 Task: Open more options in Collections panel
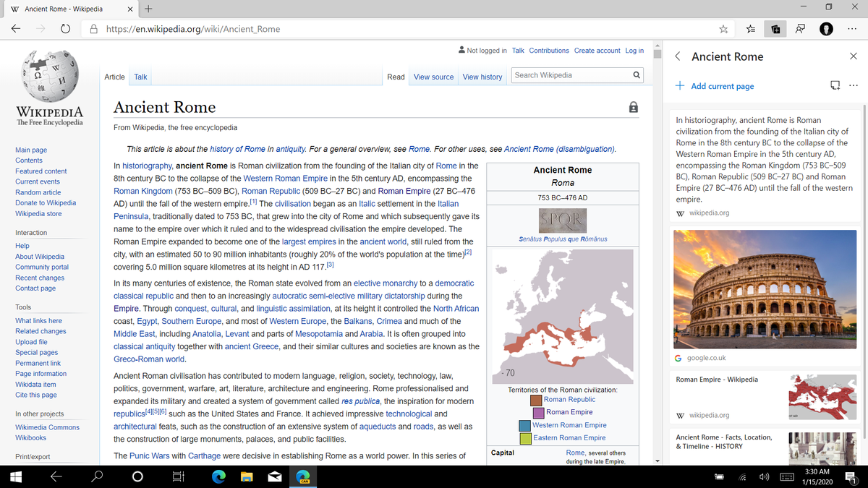point(854,85)
